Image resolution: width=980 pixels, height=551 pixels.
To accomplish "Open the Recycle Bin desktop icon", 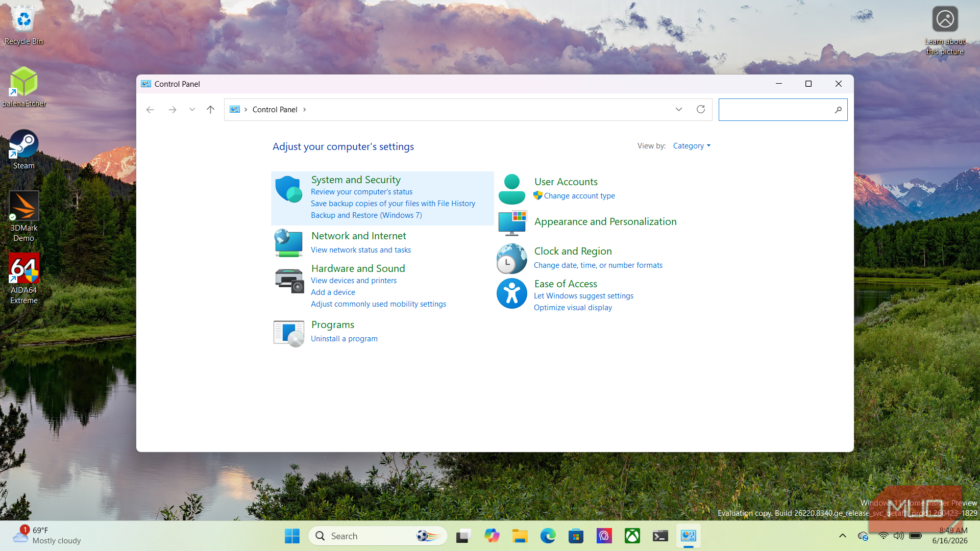I will click(x=23, y=26).
